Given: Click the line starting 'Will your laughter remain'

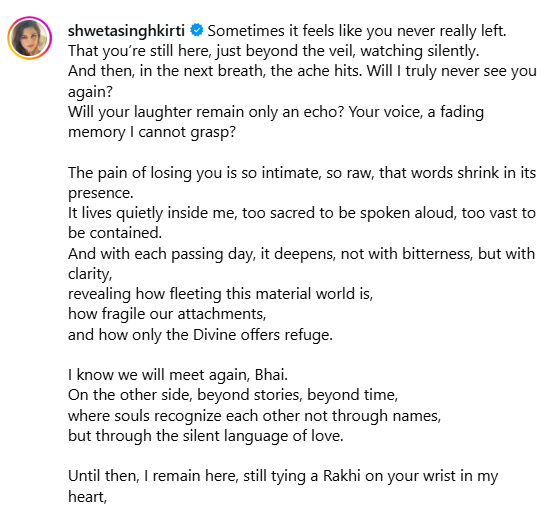Looking at the screenshot, I should point(276,112).
